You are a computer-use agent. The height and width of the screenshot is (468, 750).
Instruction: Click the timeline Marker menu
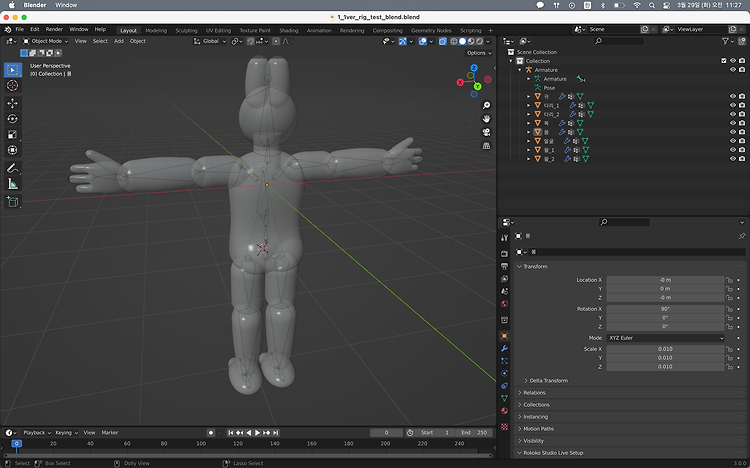(110, 433)
